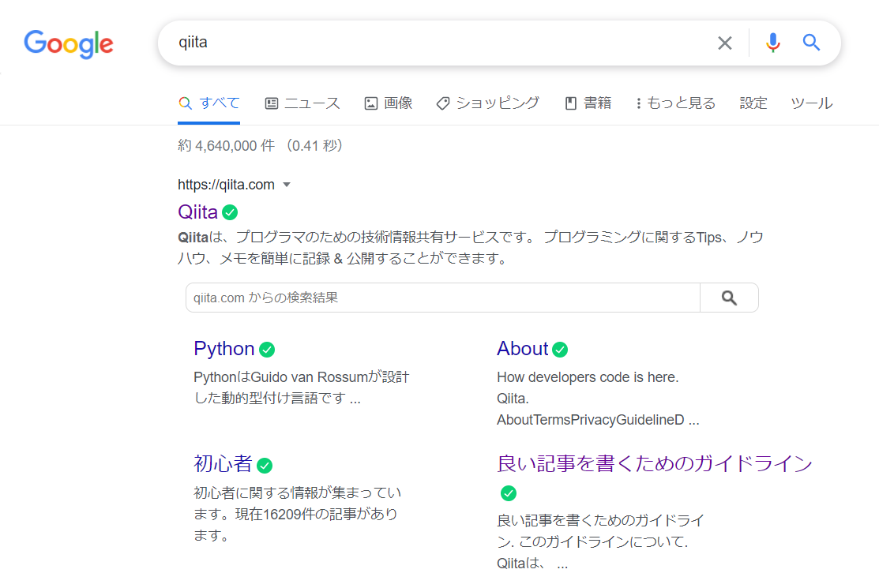Viewport: 879px width, 588px height.
Task: Open the 書籍 tab
Action: [x=588, y=103]
